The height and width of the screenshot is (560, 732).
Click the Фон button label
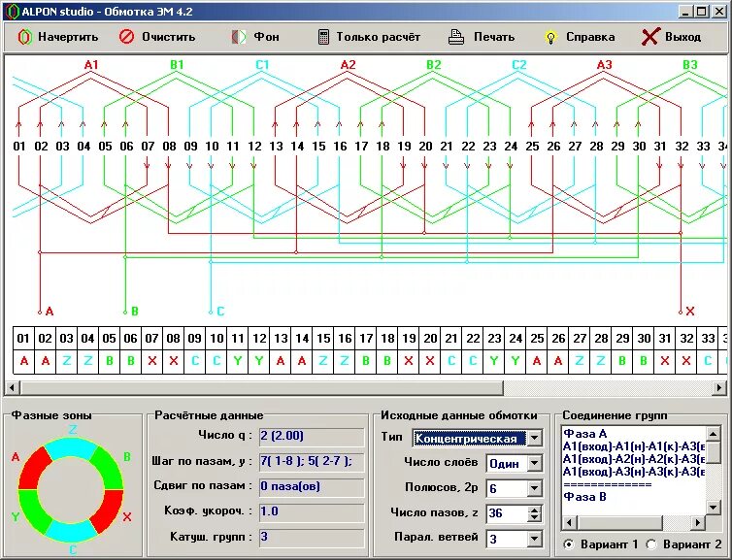pyautogui.click(x=267, y=37)
